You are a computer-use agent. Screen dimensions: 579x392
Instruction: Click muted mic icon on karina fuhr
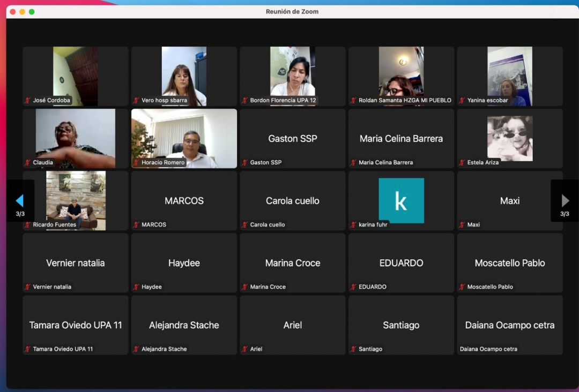pos(353,224)
